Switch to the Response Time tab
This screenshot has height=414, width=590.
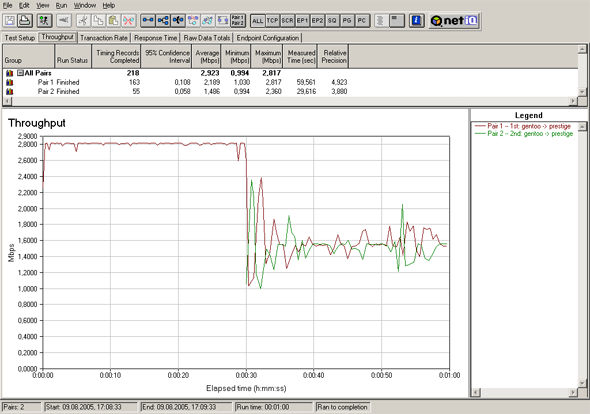click(155, 38)
